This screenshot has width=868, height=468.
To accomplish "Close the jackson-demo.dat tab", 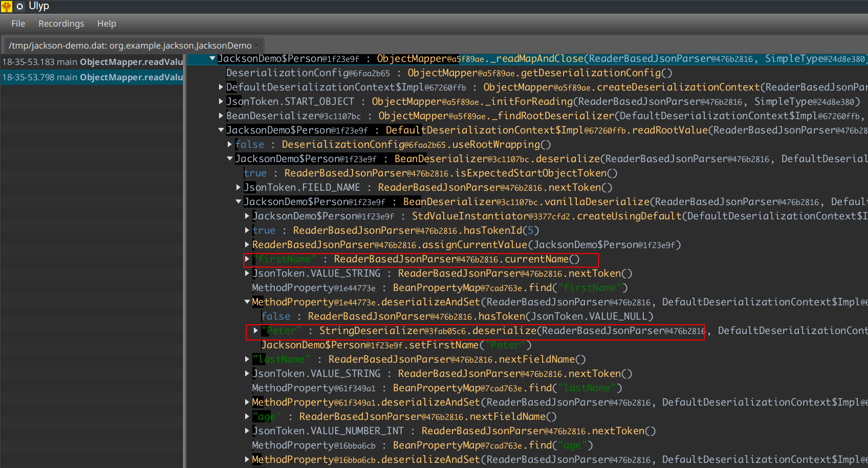I will tap(257, 46).
